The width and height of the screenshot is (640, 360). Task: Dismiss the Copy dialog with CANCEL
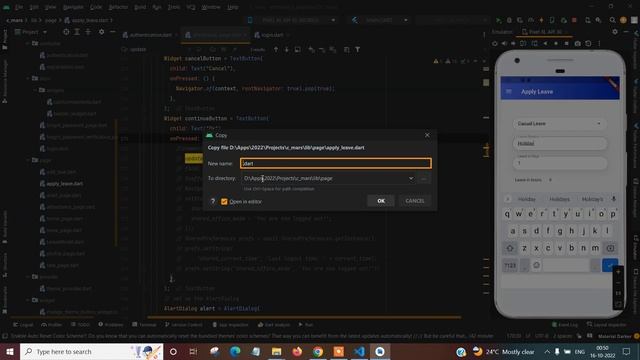[x=415, y=201]
